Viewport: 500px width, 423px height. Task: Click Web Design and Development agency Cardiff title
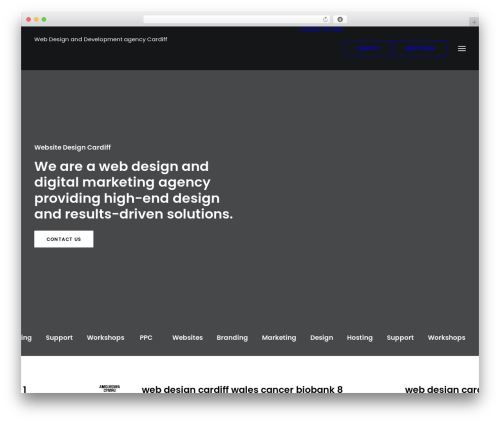coord(100,39)
